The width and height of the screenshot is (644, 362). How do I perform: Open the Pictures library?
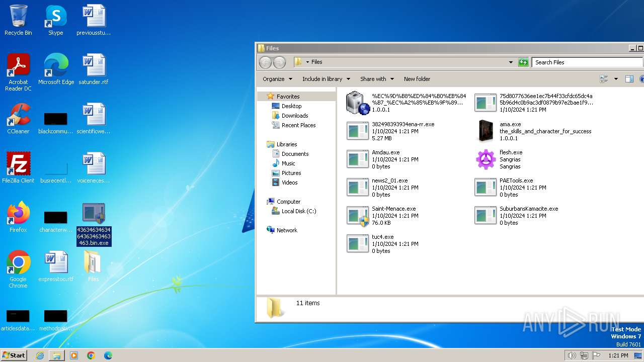[291, 173]
